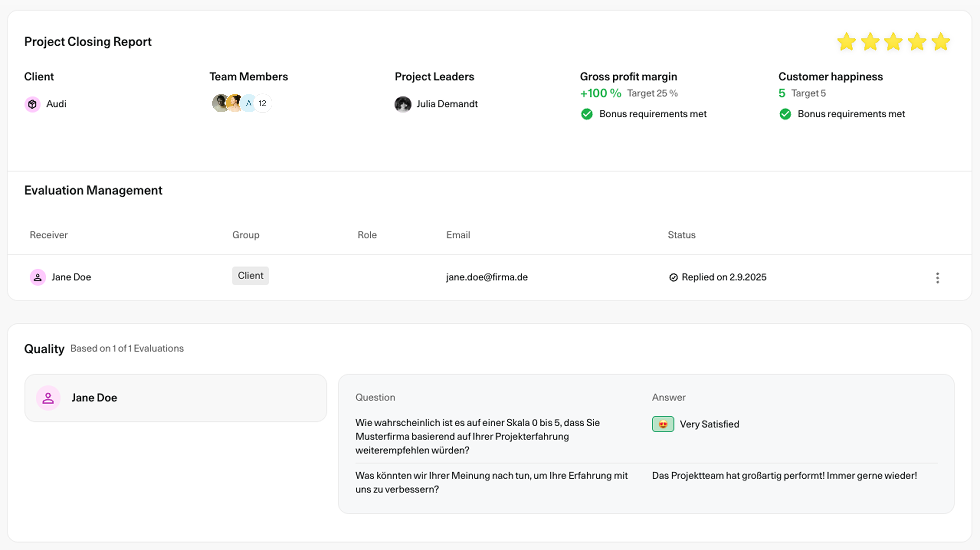Click Jane Doe's pink avatar in Quality
Image resolution: width=980 pixels, height=550 pixels.
[x=48, y=398]
